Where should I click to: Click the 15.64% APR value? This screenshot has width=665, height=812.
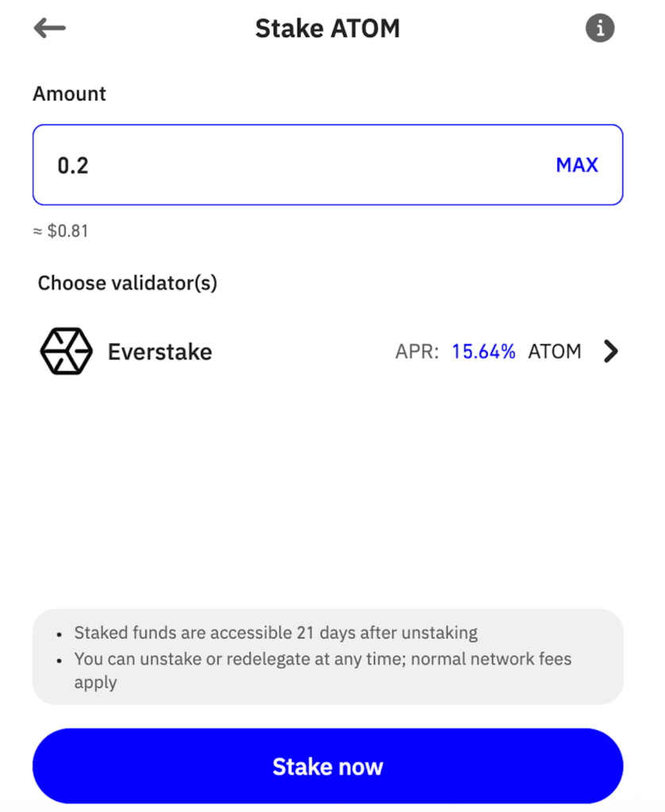pos(483,351)
